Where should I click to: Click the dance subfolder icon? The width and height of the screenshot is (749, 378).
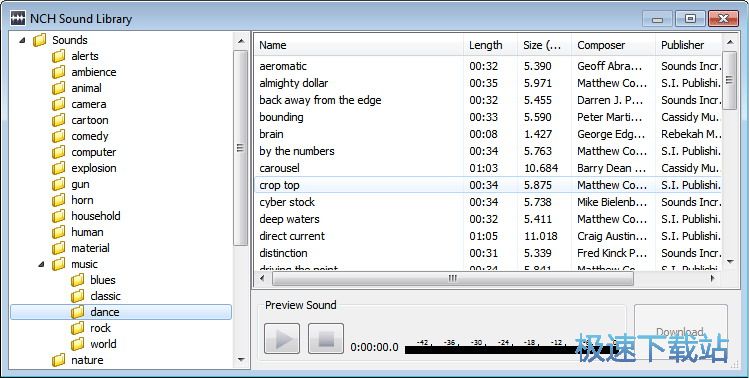coord(78,312)
